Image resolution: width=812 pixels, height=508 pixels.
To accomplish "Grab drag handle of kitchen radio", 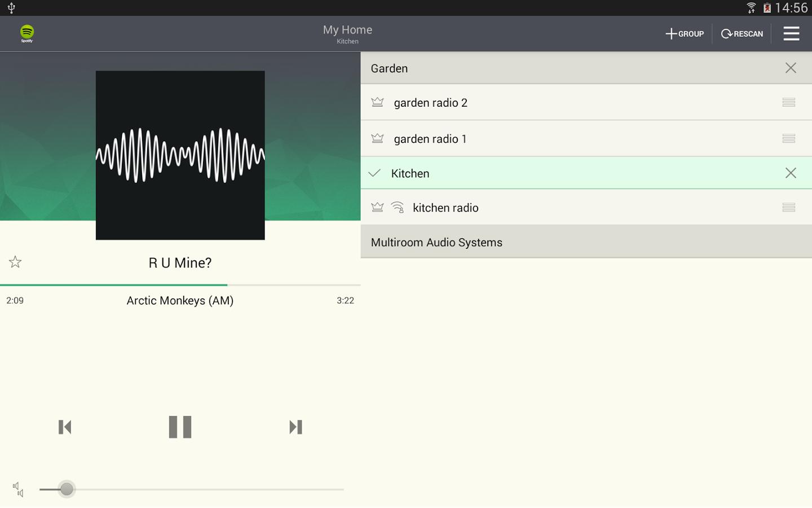I will coord(788,207).
